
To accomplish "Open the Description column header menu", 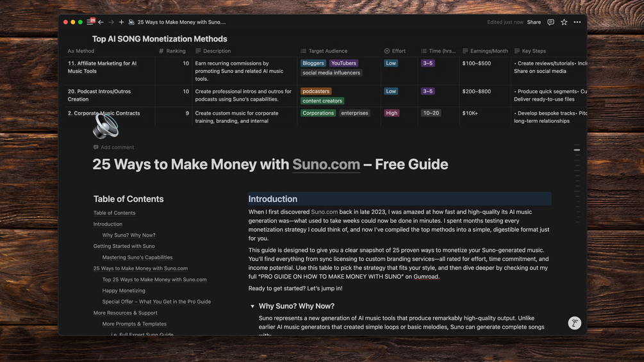I will (x=213, y=51).
